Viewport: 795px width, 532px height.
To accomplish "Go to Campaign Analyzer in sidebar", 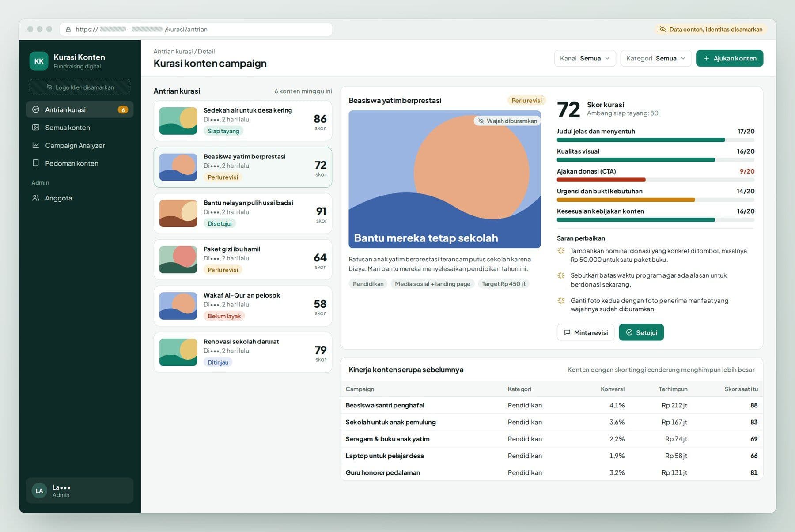I will pyautogui.click(x=80, y=145).
